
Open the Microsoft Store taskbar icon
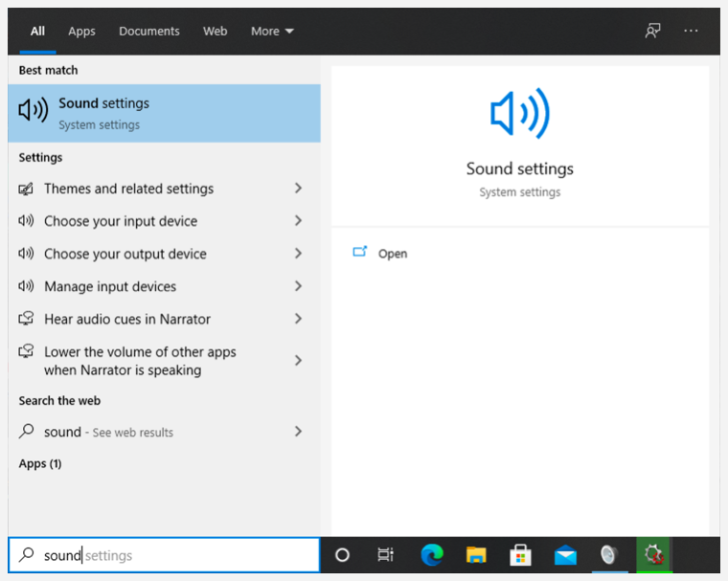point(520,555)
